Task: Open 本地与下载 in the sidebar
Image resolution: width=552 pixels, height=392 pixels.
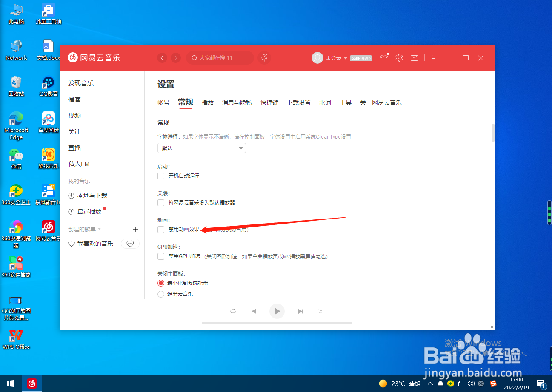Action: pyautogui.click(x=92, y=196)
